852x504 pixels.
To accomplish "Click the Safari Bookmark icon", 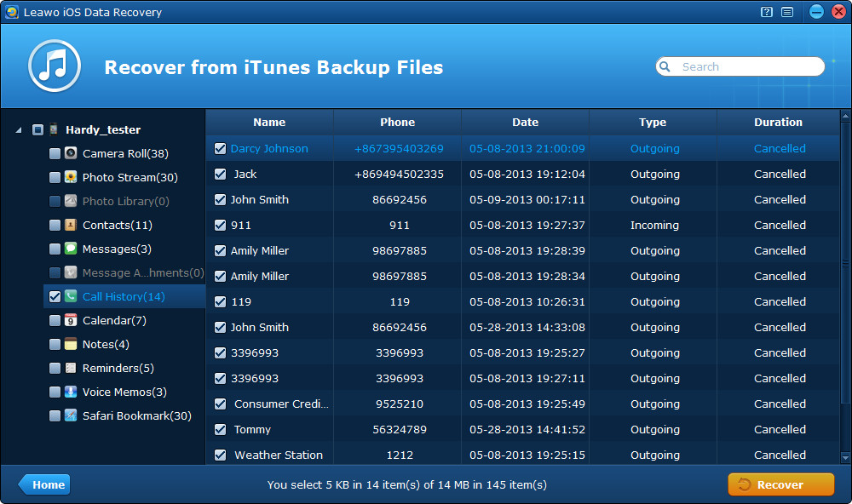I will point(71,415).
